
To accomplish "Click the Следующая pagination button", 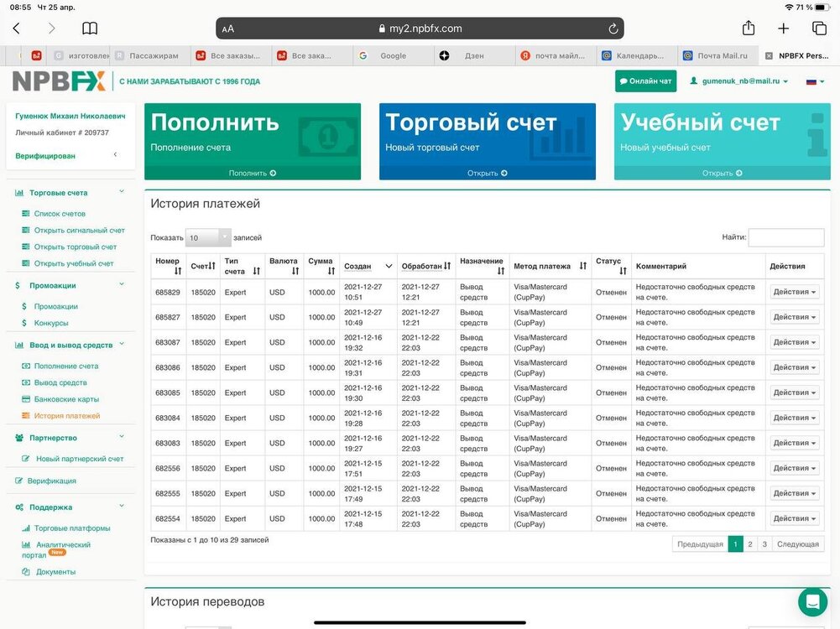I will 798,544.
